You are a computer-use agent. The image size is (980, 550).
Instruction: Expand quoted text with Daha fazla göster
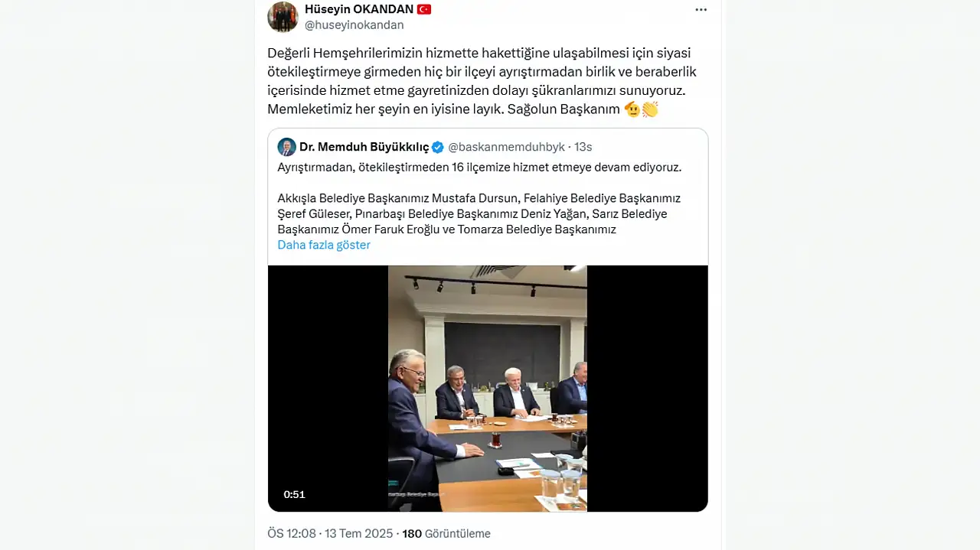(324, 245)
